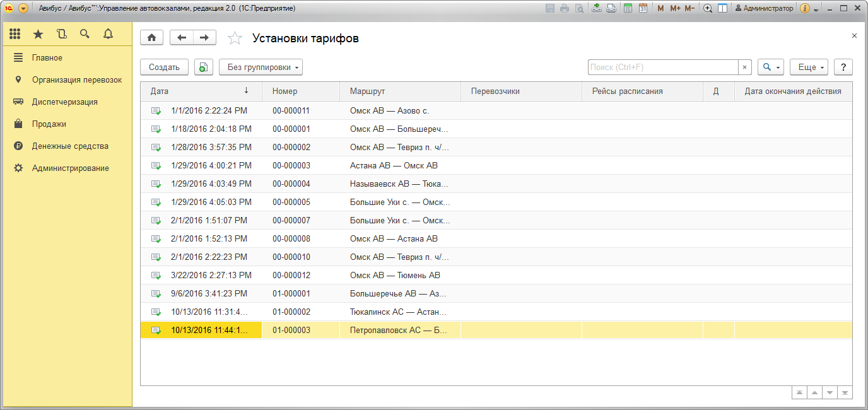Expand the Без группировки dropdown

pyautogui.click(x=261, y=67)
